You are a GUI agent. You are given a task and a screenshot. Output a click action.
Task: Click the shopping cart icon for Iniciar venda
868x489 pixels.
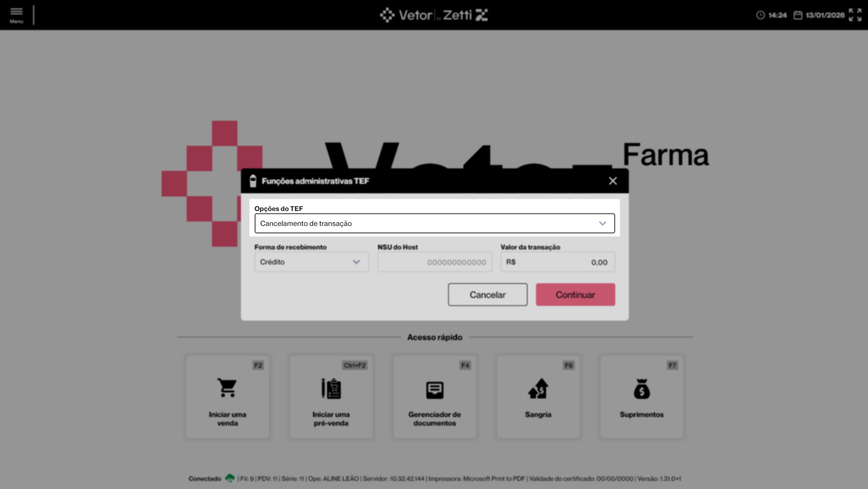227,388
